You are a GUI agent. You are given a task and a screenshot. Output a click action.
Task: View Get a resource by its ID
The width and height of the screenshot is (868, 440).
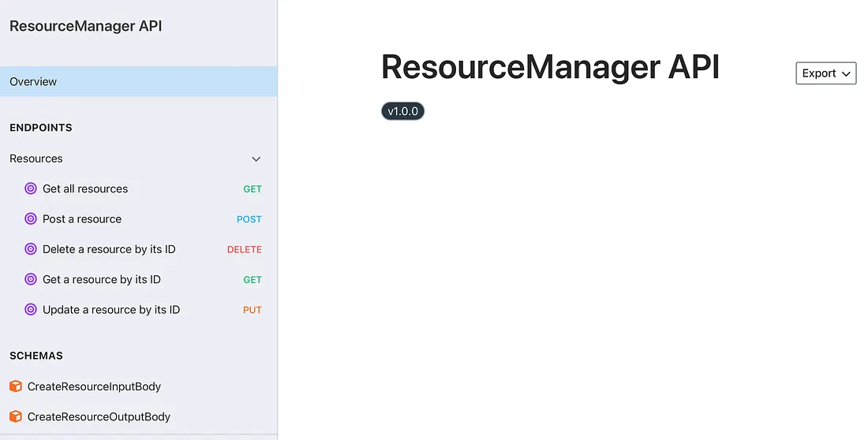(102, 279)
